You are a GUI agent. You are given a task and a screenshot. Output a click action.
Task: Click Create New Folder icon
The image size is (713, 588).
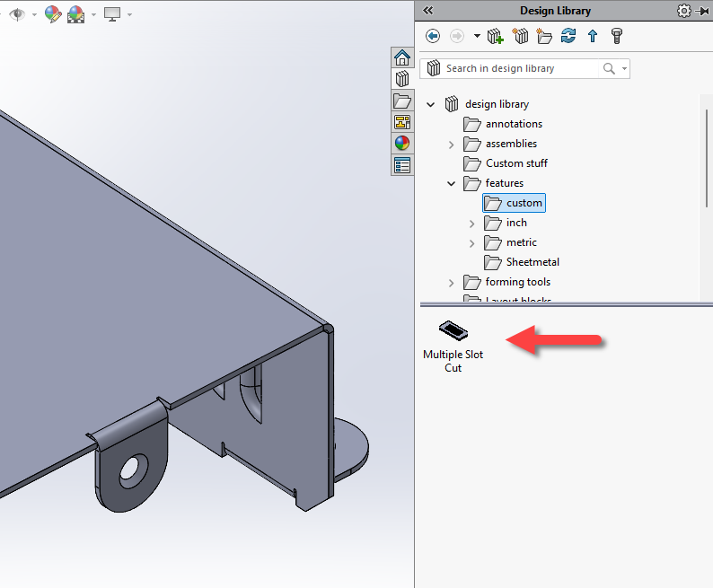point(544,36)
